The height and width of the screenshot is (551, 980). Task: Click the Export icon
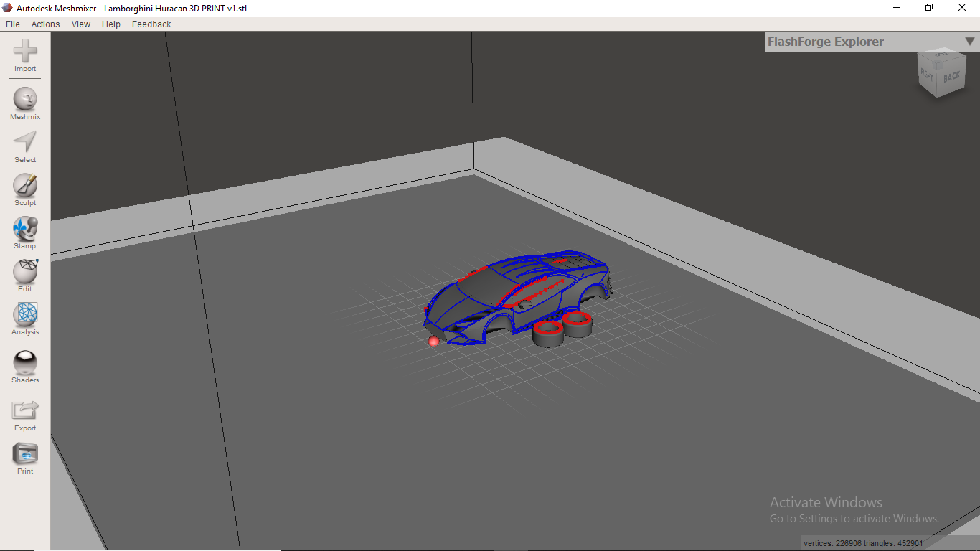pos(25,410)
